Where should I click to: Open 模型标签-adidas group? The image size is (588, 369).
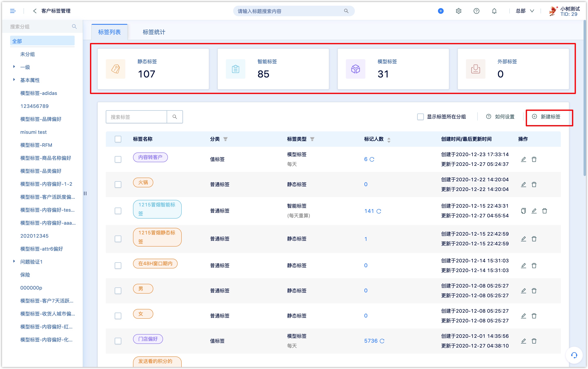coord(39,93)
